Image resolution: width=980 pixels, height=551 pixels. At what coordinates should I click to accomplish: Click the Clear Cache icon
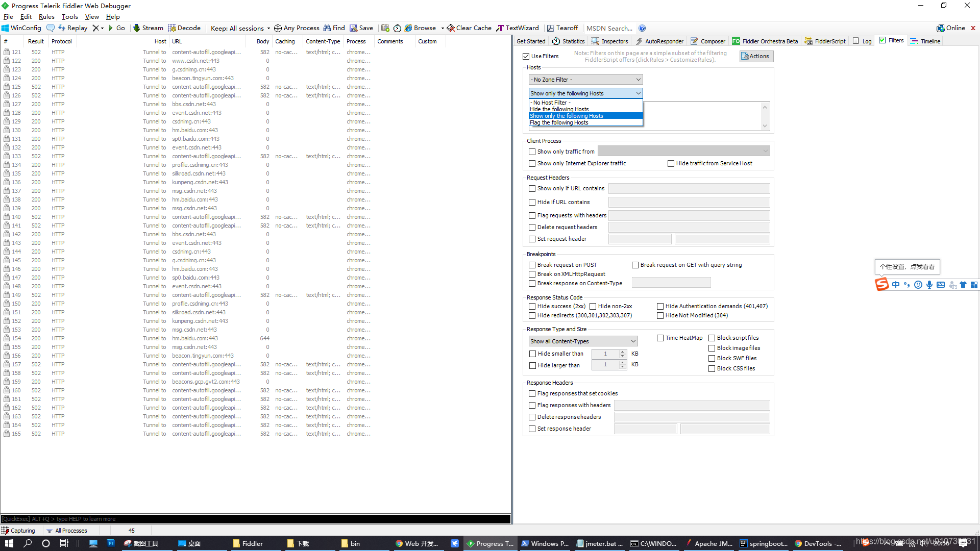(451, 28)
